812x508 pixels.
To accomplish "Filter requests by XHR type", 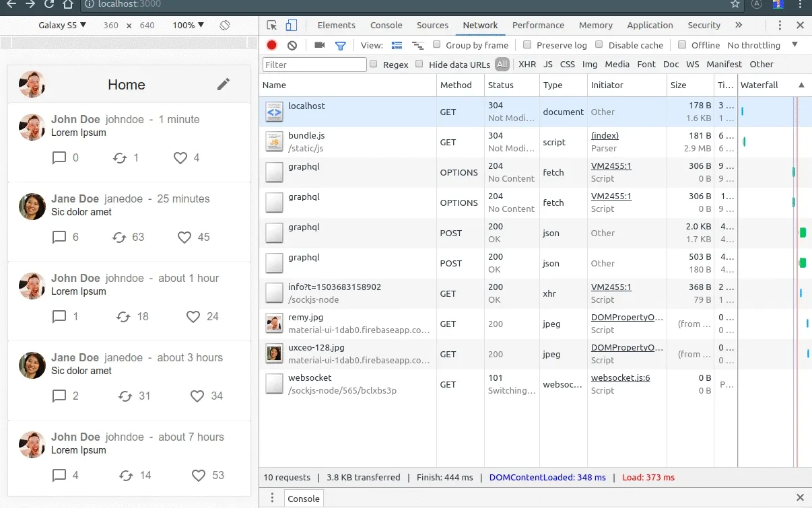I will (527, 64).
